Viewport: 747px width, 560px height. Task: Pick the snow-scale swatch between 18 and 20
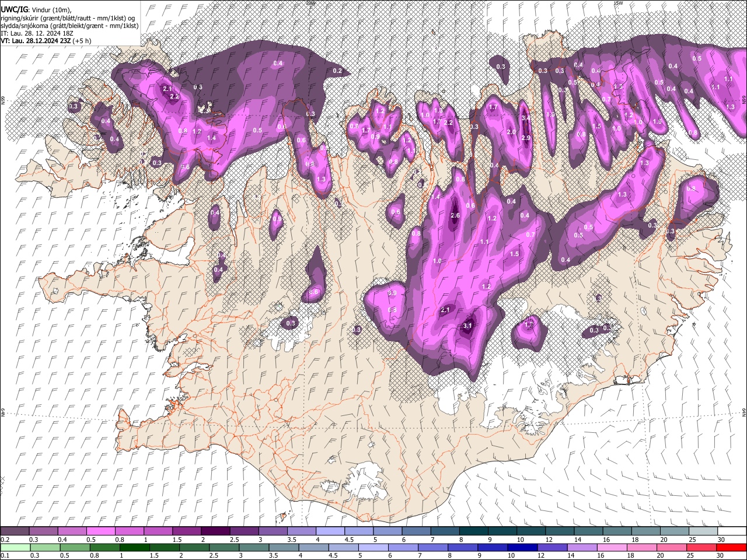tap(645, 531)
